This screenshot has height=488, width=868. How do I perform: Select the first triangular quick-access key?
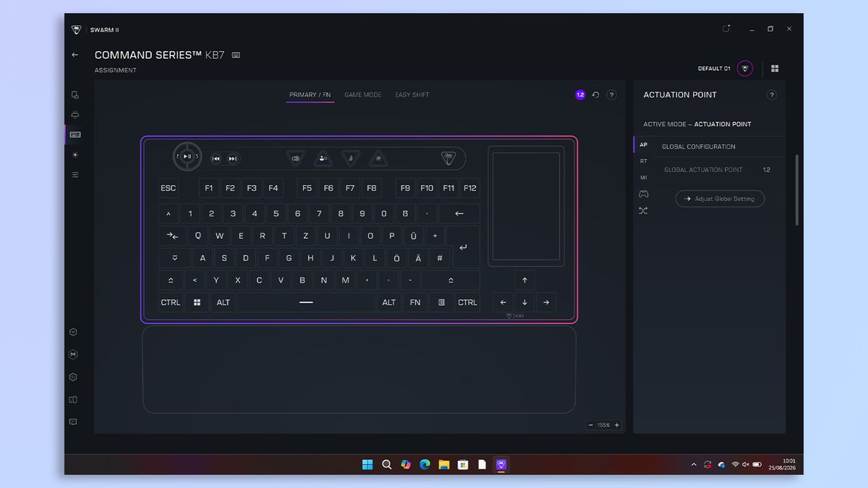[x=295, y=158]
